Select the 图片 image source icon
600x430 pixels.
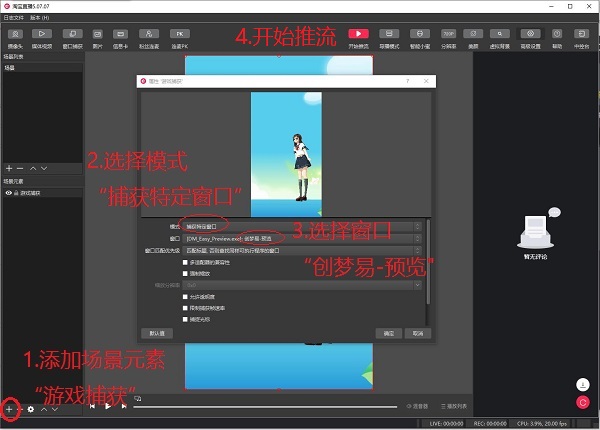[97, 37]
